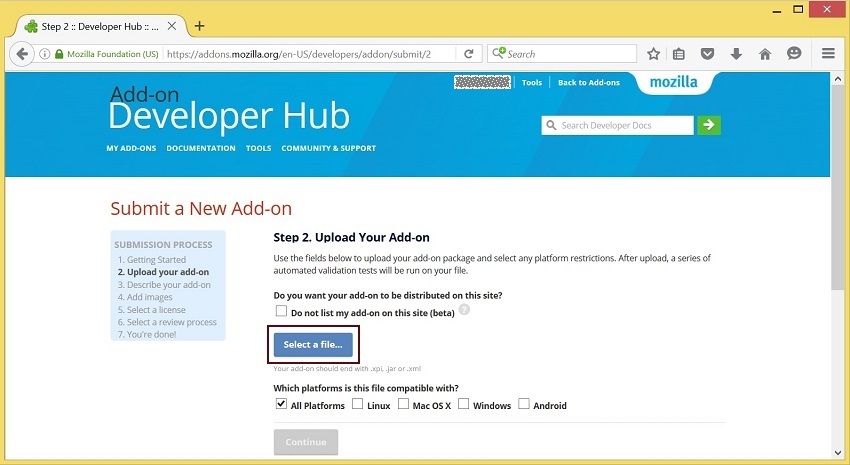Click '6. Select a review process' step
Screen dimensions: 850x465
click(167, 322)
